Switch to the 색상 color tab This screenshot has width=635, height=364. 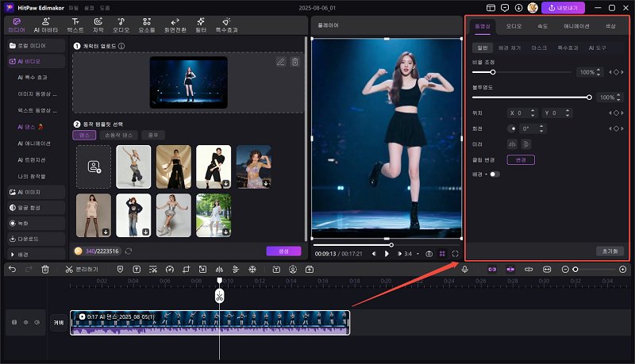pyautogui.click(x=610, y=26)
